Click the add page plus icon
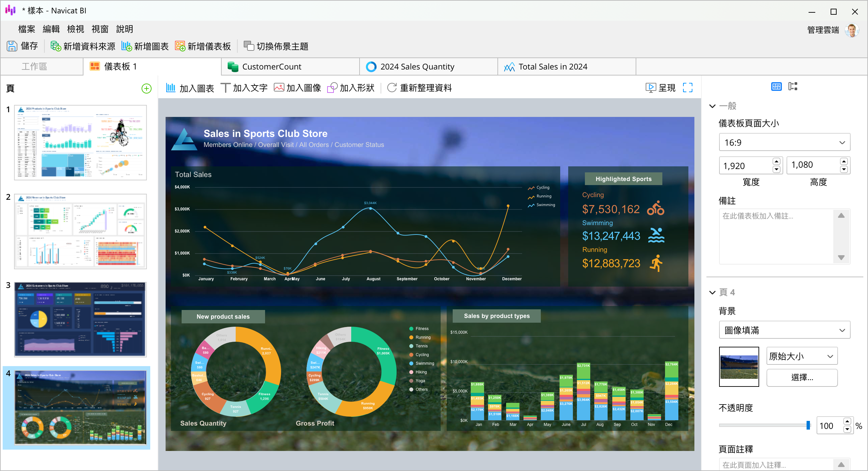This screenshot has height=471, width=868. click(146, 89)
